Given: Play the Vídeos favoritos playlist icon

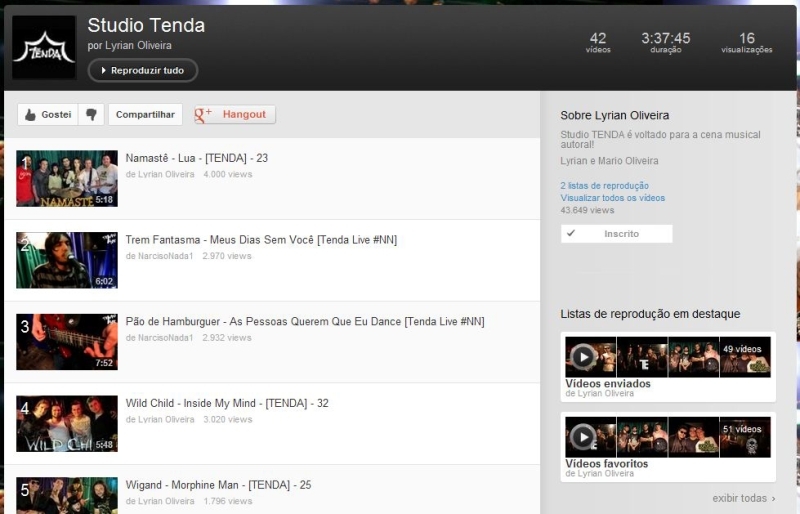Looking at the screenshot, I should pyautogui.click(x=583, y=436).
